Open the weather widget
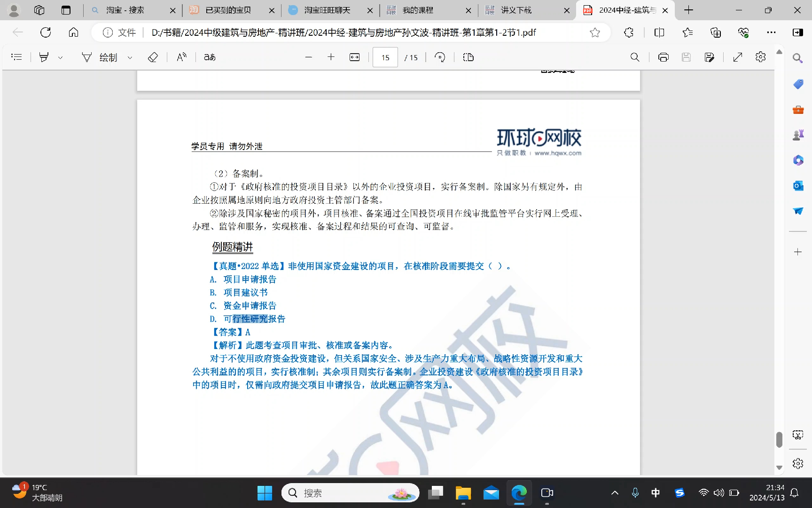The image size is (812, 508). [38, 492]
